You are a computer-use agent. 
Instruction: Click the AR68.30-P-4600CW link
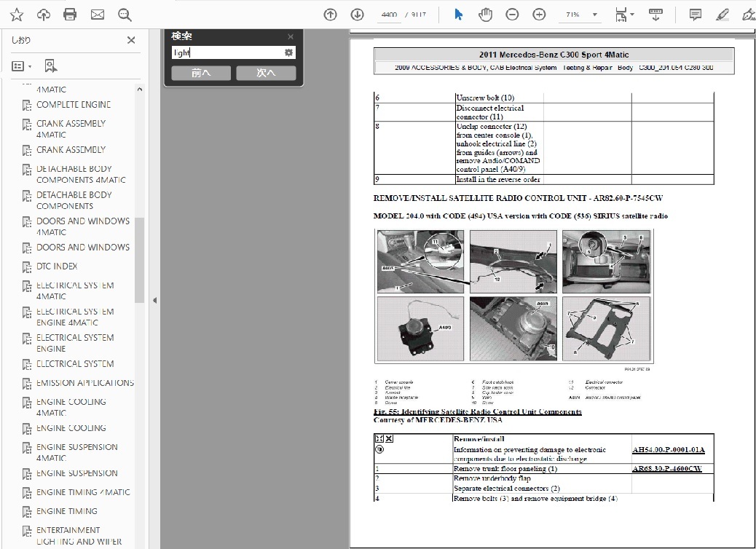coord(667,468)
